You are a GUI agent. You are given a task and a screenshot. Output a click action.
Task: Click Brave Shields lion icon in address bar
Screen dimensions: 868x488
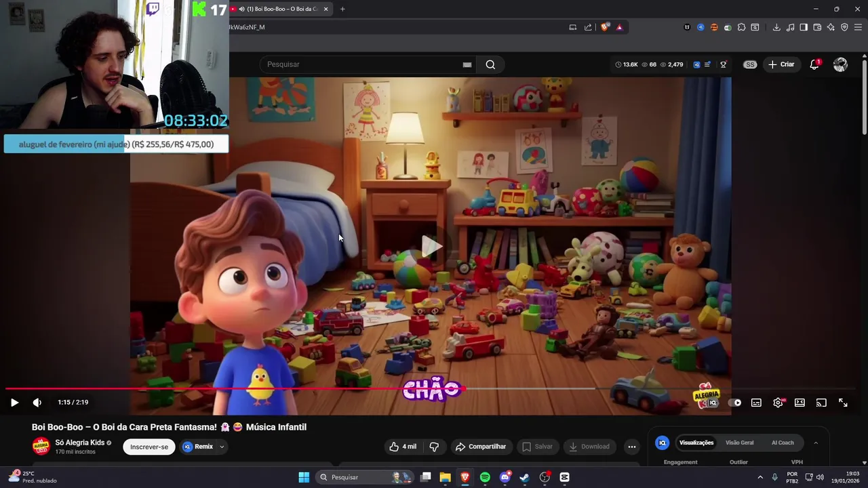click(x=606, y=27)
